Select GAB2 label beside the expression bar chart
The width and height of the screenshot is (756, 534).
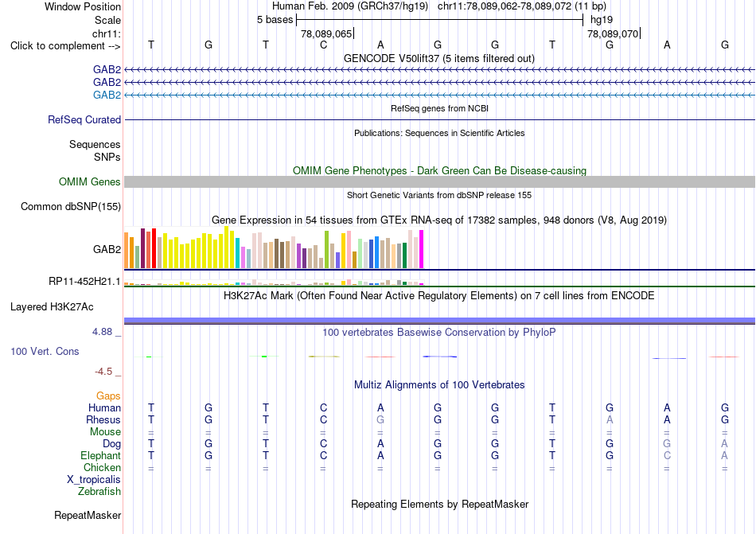[107, 249]
